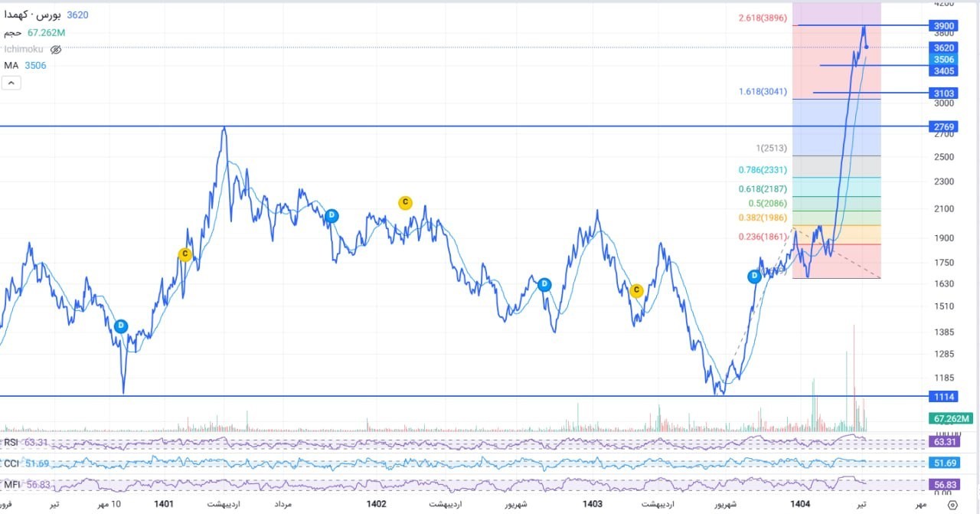Screen dimensions: 980x514
Task: Click the 2769 resistance price label
Action: click(944, 126)
